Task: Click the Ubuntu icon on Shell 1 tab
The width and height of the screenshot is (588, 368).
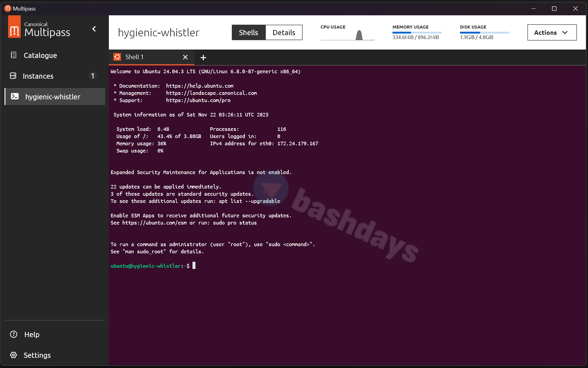Action: (x=117, y=57)
